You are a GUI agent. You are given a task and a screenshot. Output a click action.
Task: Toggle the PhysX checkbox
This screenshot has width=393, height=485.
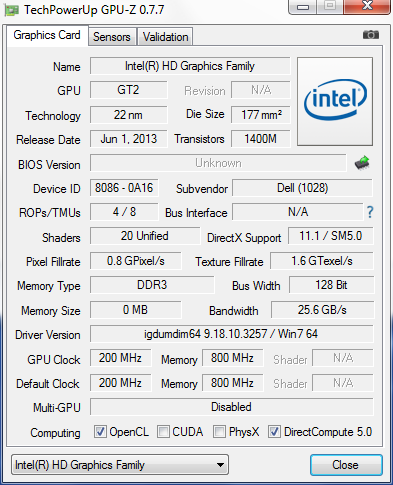tap(219, 432)
